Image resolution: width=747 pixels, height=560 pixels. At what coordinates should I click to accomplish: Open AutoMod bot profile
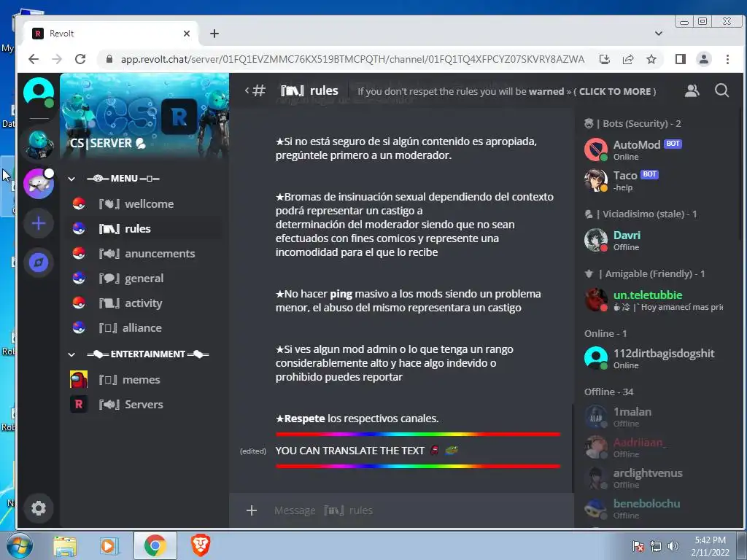click(654, 149)
